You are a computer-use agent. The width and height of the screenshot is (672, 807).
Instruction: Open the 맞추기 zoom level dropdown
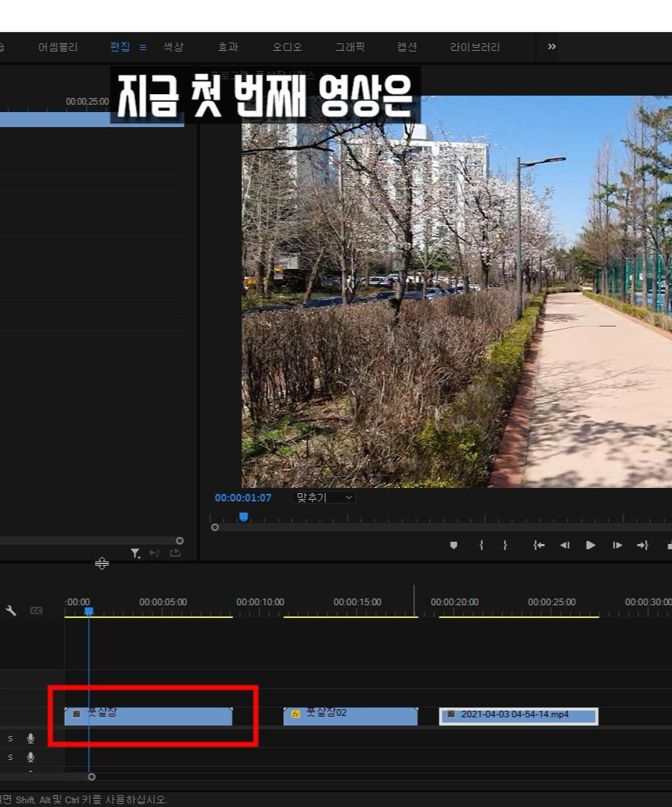tap(324, 498)
